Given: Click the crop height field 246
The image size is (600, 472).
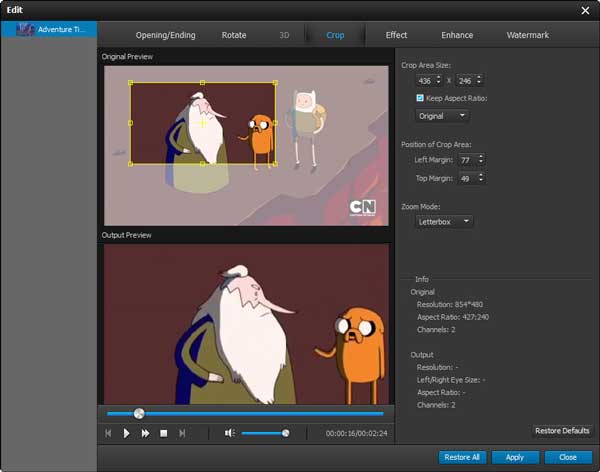Looking at the screenshot, I should pyautogui.click(x=466, y=81).
